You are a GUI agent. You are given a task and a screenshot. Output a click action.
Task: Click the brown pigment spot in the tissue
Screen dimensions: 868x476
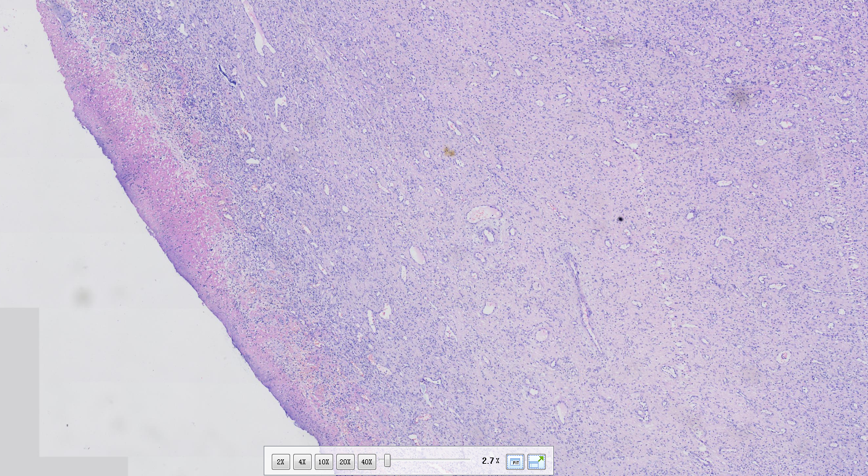pyautogui.click(x=449, y=151)
